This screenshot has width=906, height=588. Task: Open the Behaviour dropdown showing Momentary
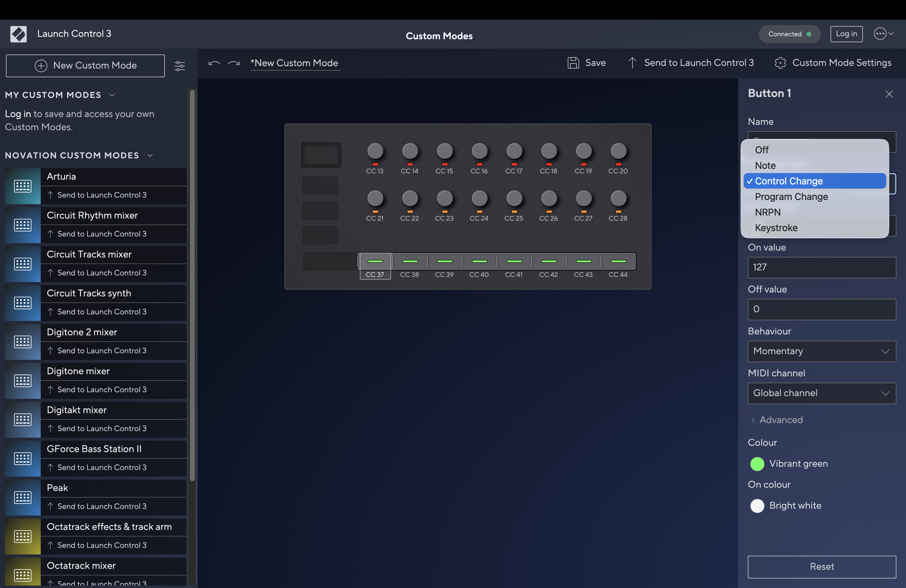coord(822,351)
